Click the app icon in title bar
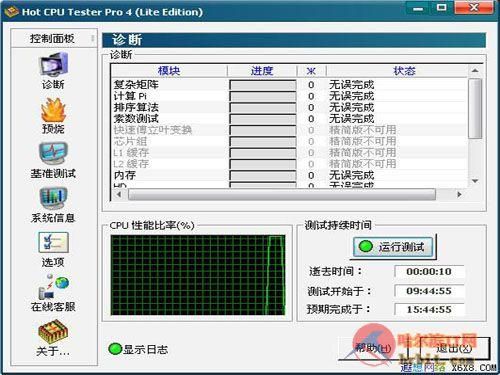Viewport: 500px width, 375px height. coord(11,12)
